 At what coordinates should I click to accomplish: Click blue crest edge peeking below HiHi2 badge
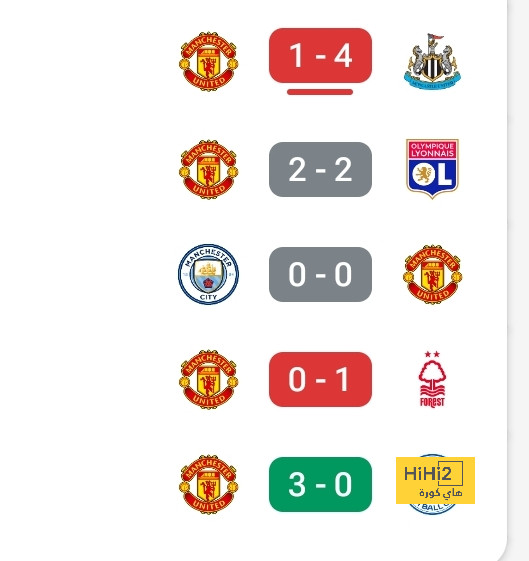pyautogui.click(x=432, y=509)
